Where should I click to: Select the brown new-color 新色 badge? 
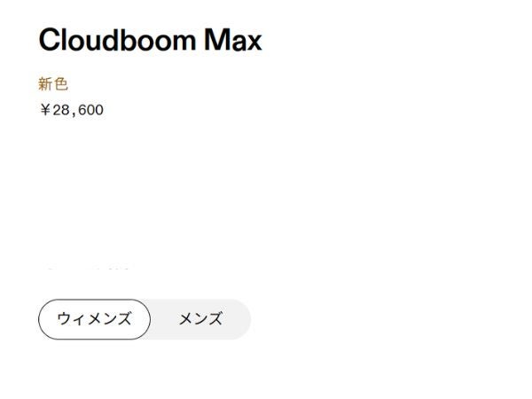53,84
